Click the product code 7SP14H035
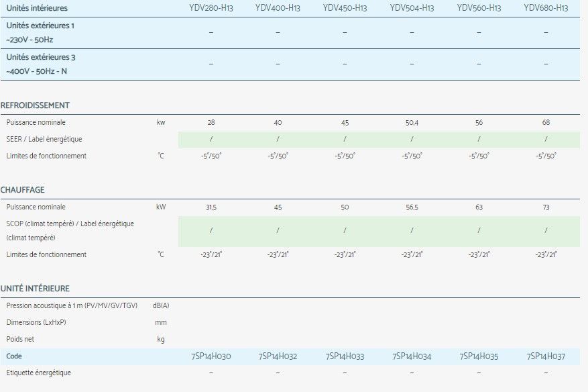Image resolution: width=588 pixels, height=392 pixels. coord(479,356)
